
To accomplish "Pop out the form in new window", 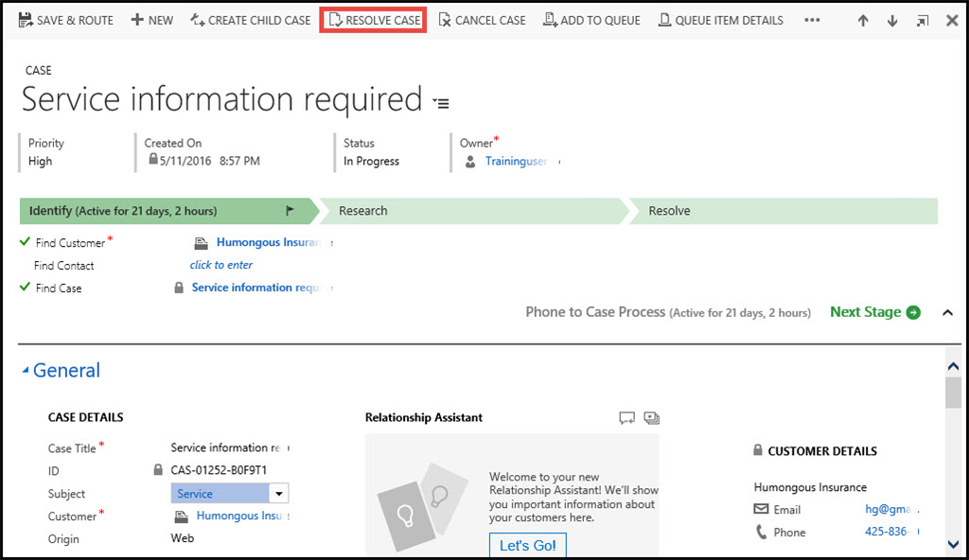I will coord(923,21).
